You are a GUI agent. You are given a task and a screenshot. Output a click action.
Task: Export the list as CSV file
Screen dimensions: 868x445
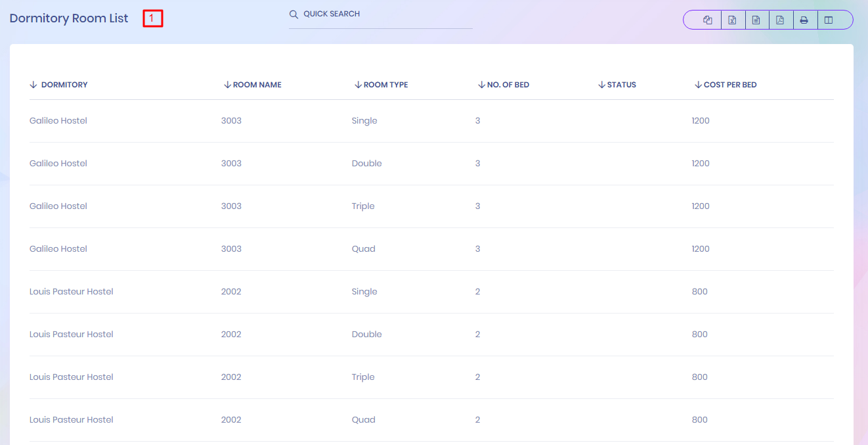click(756, 20)
